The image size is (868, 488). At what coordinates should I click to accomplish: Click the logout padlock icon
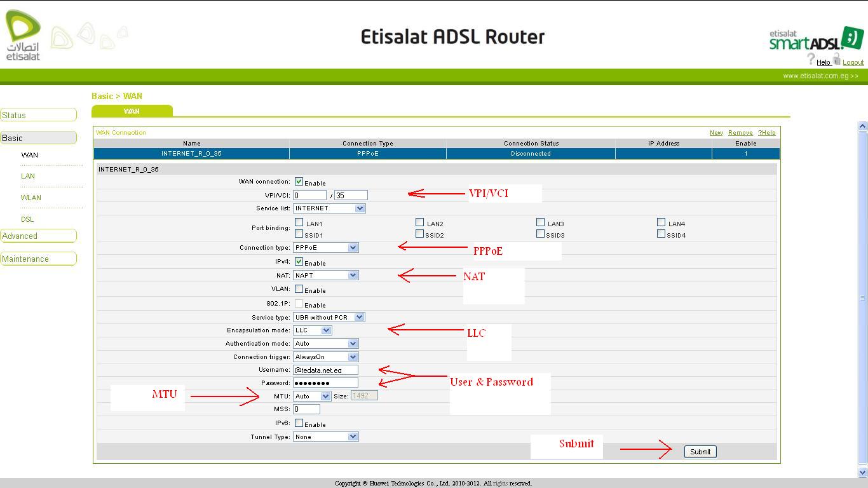coord(837,59)
